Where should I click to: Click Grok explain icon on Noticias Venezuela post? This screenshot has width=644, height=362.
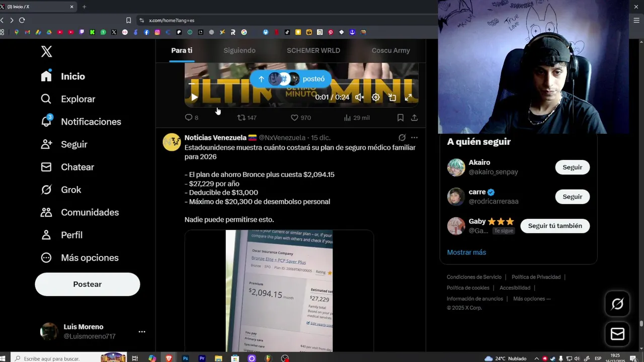[402, 137]
